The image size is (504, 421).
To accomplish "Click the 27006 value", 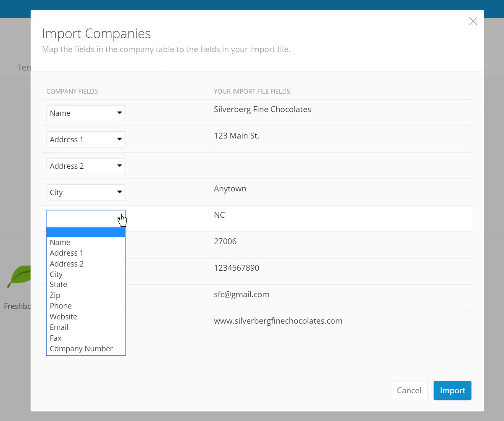I will point(225,241).
